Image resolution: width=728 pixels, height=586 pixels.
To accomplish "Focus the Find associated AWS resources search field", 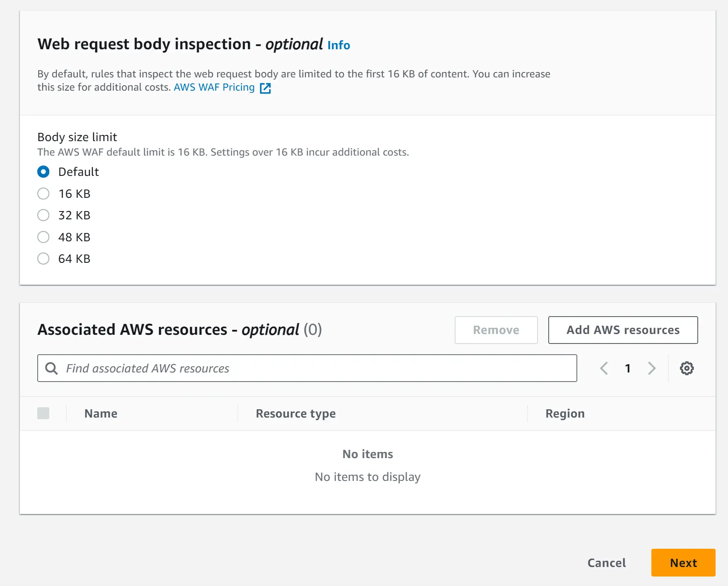I will [307, 368].
